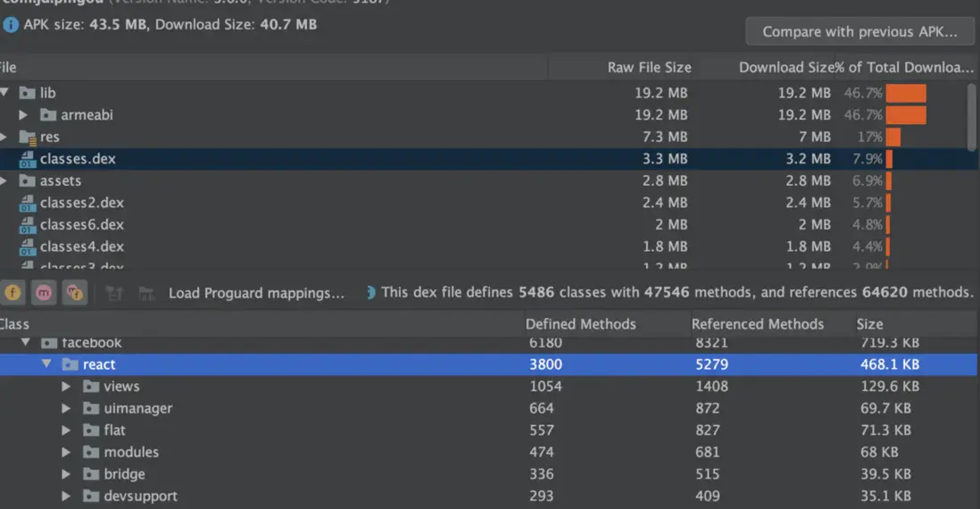
Task: Sort by Defined Methods column header
Action: click(x=580, y=324)
